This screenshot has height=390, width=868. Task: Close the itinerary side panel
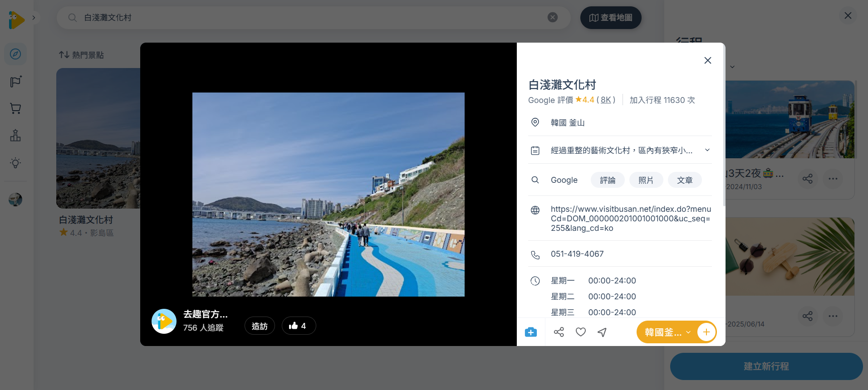(x=848, y=16)
